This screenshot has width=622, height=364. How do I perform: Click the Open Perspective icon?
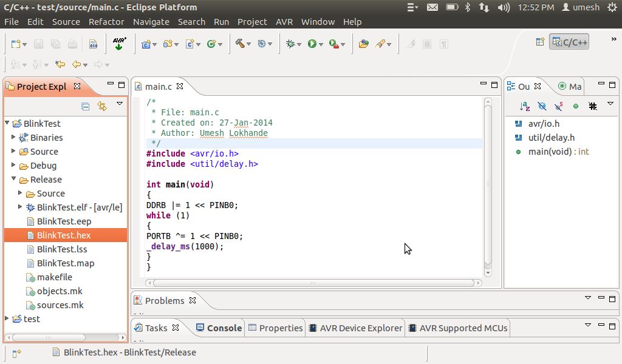[540, 42]
